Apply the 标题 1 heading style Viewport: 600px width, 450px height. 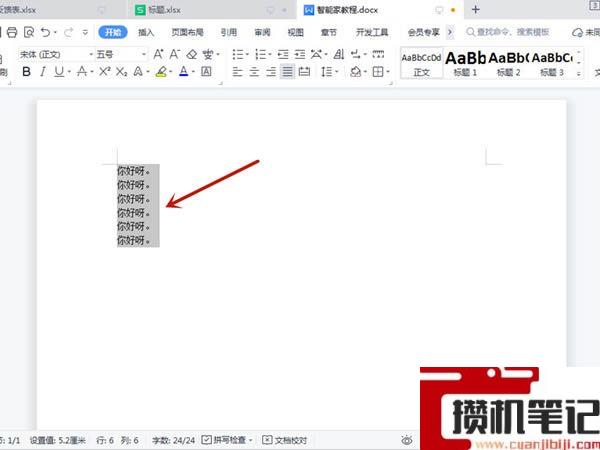[465, 64]
